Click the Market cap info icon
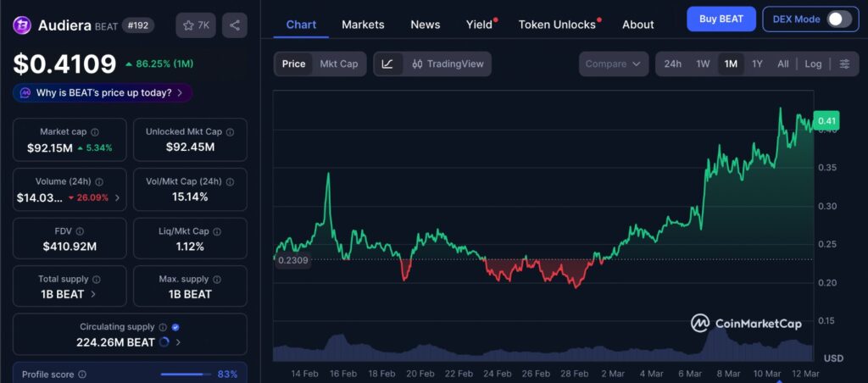The height and width of the screenshot is (383, 868). coord(95,132)
